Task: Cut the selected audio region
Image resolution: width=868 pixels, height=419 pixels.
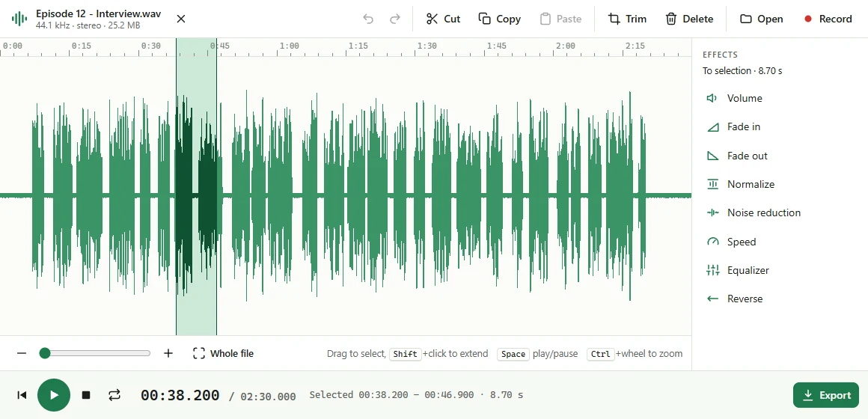Action: point(444,19)
